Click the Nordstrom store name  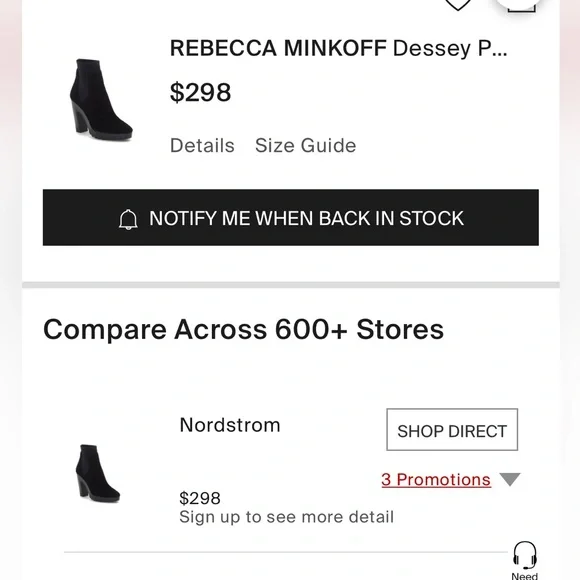[x=230, y=425]
